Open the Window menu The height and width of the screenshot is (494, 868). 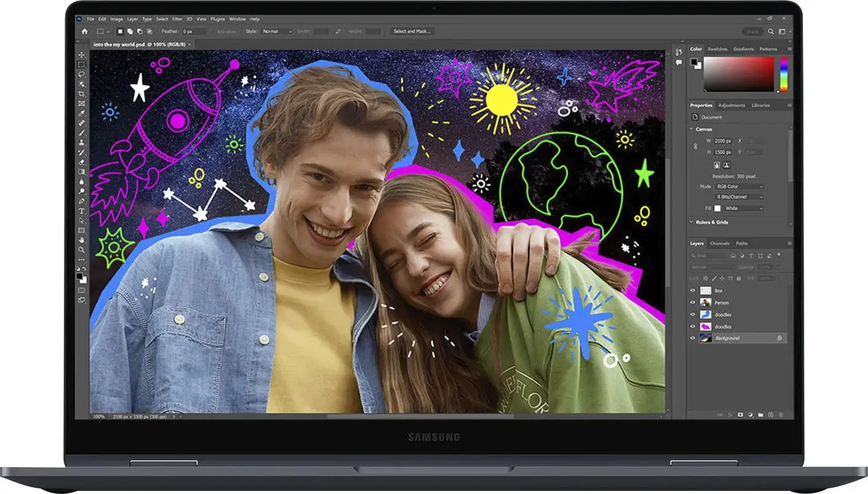pos(237,19)
